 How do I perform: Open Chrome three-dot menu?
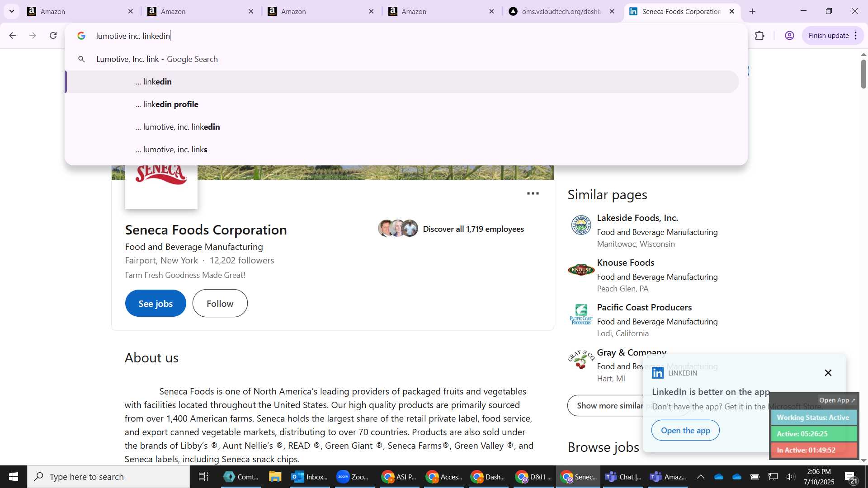856,36
